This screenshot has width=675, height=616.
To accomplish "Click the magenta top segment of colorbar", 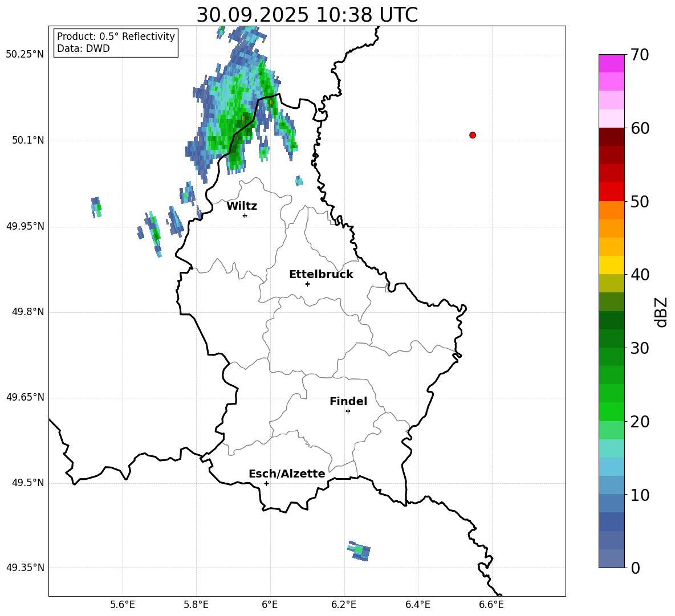I will (612, 63).
